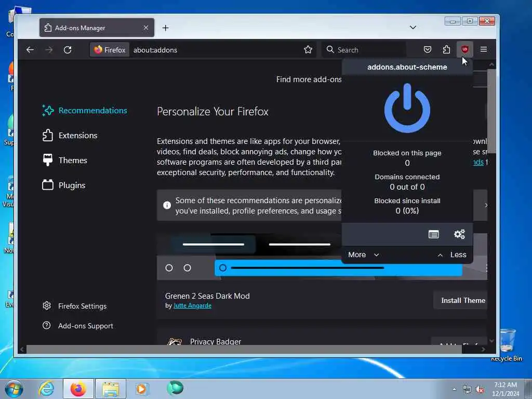Screen dimensions: 532x399
Task: Open the Extensions category in the sidebar
Action: point(70,135)
